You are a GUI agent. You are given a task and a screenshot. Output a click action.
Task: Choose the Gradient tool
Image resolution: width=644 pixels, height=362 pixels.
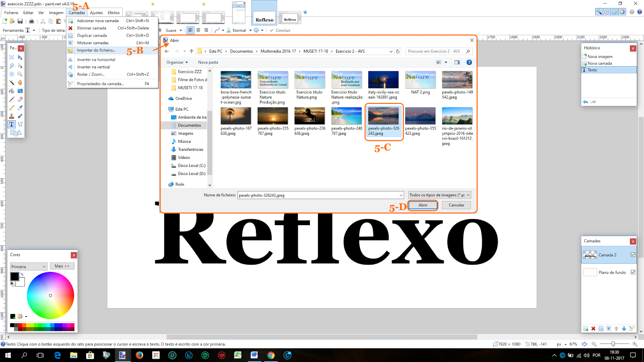click(20, 91)
